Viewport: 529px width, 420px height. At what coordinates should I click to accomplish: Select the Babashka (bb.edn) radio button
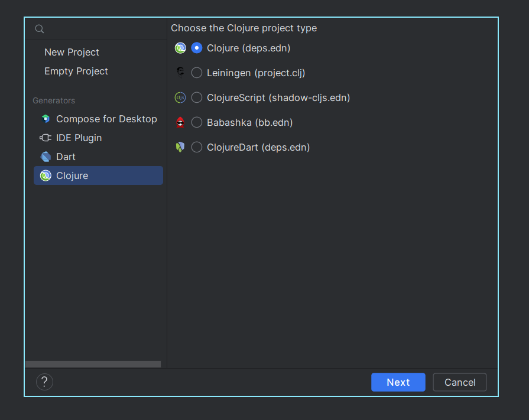[197, 122]
